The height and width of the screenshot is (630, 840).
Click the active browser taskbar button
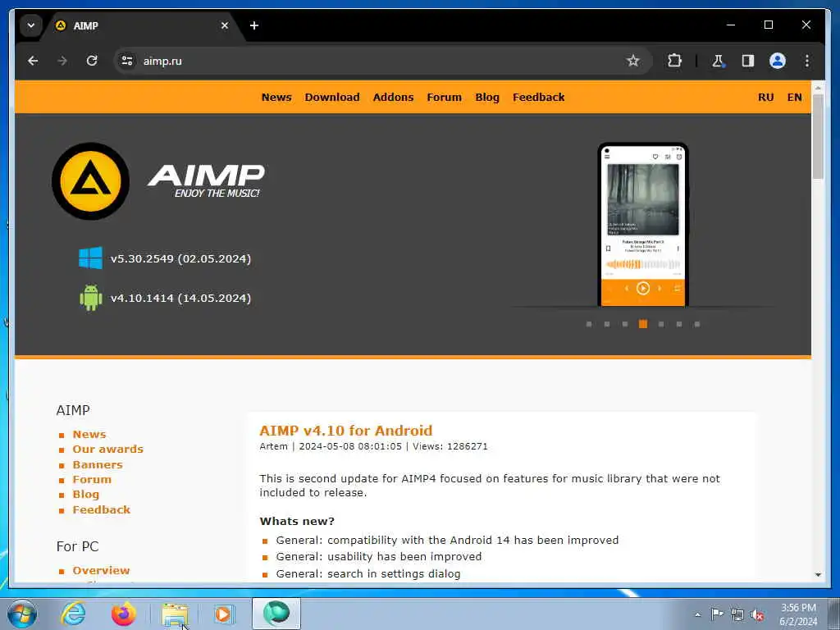[276, 614]
